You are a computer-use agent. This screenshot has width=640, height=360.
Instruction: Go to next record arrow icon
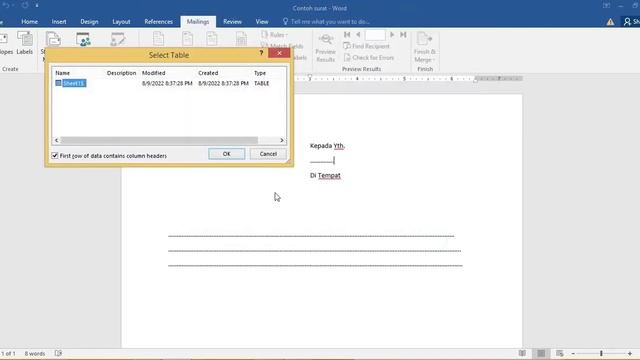[x=392, y=35]
